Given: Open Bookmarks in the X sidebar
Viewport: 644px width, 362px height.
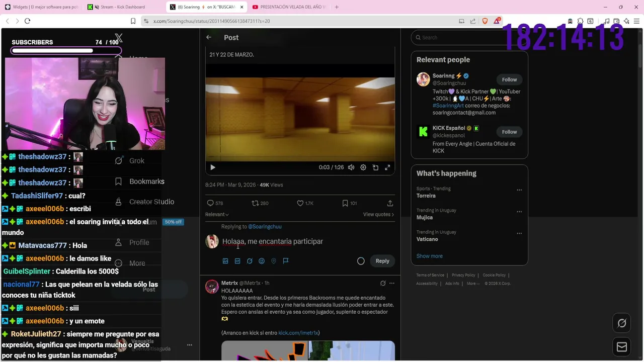Looking at the screenshot, I should (x=139, y=182).
